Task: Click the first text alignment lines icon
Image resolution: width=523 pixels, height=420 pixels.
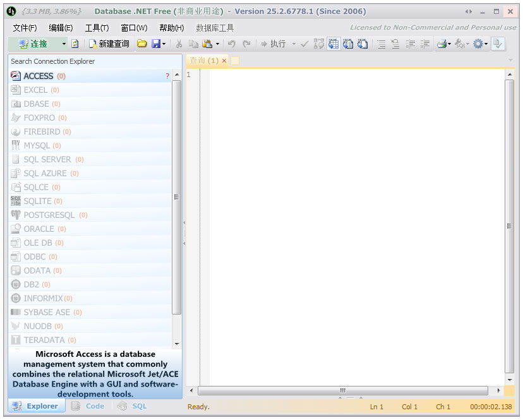Action: (x=382, y=44)
